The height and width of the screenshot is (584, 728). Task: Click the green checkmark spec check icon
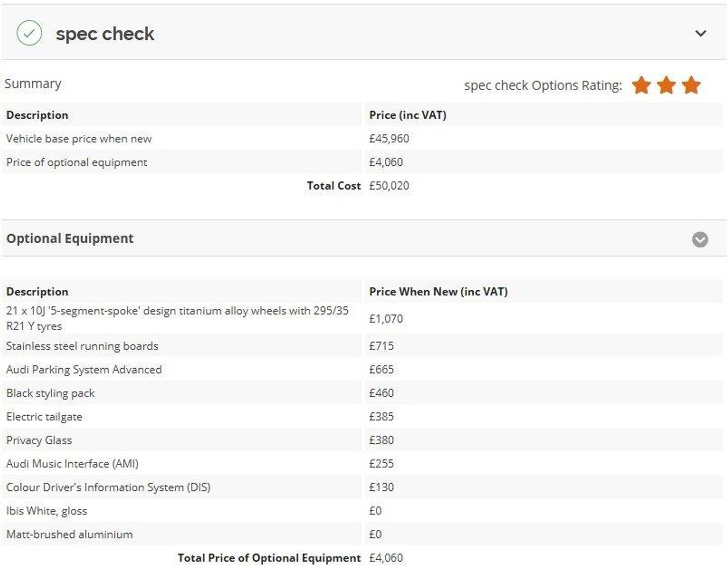pyautogui.click(x=29, y=33)
